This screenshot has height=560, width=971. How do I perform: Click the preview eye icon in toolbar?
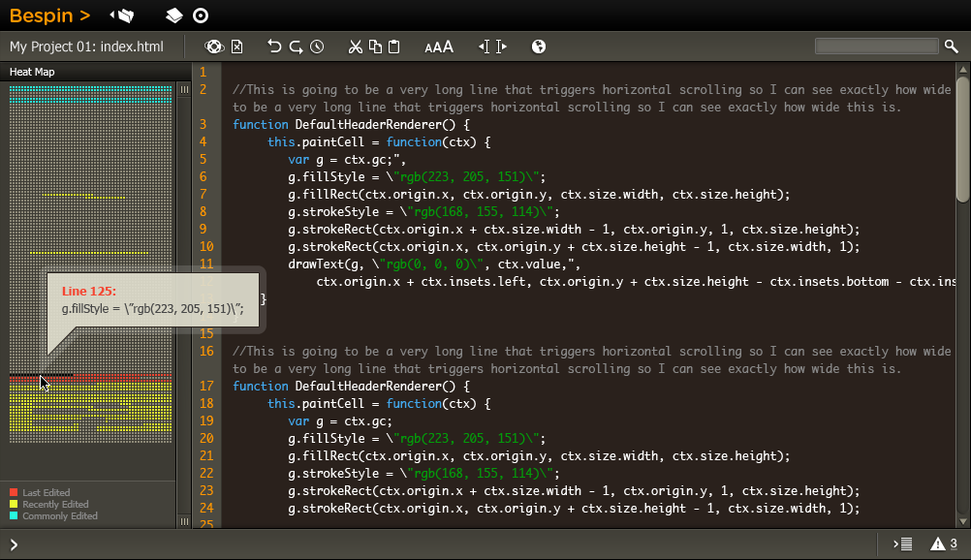pyautogui.click(x=214, y=47)
